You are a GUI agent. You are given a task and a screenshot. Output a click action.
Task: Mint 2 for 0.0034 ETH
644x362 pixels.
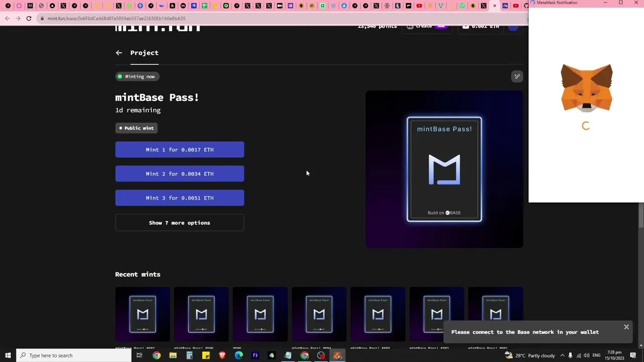click(x=180, y=174)
